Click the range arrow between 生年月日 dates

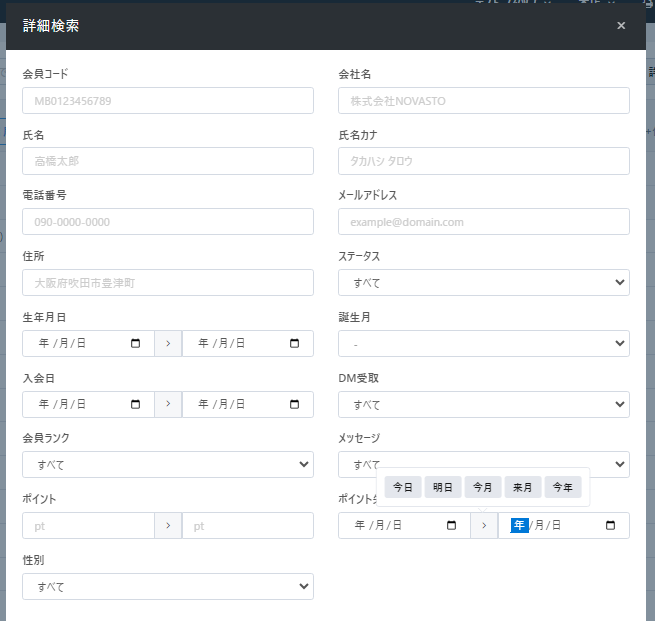pyautogui.click(x=168, y=343)
